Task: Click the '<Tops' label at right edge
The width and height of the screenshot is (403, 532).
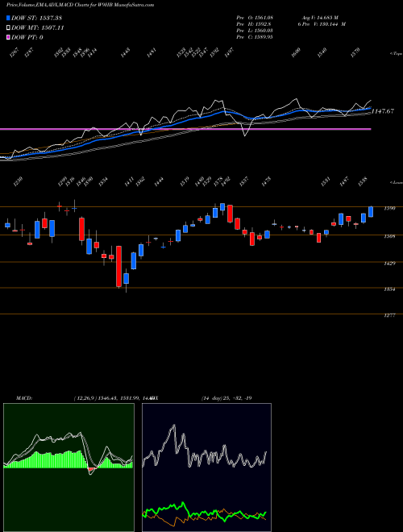Action: click(x=396, y=54)
